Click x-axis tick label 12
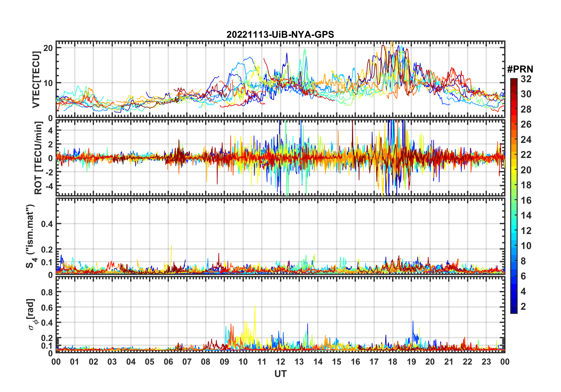This screenshot has width=561, height=392. click(280, 362)
